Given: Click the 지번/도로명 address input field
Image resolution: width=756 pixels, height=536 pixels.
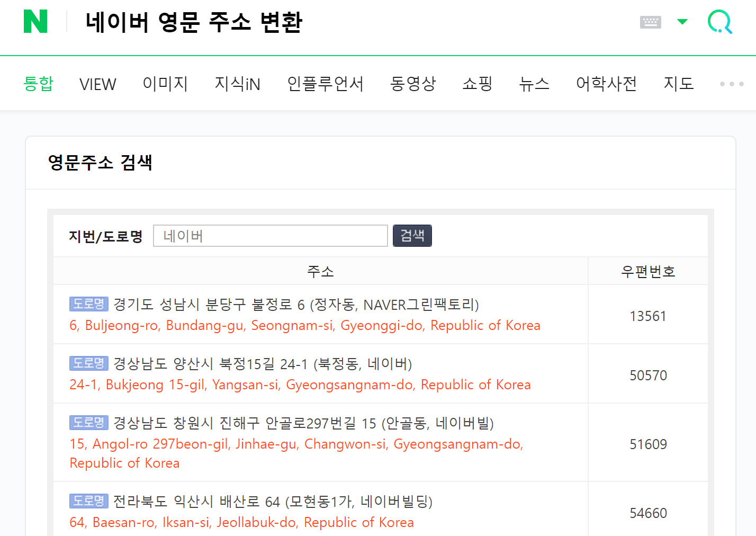Looking at the screenshot, I should pyautogui.click(x=271, y=236).
